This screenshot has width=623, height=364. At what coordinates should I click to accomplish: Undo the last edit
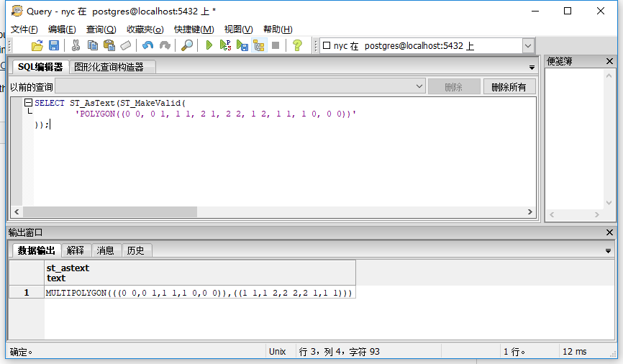coord(147,46)
